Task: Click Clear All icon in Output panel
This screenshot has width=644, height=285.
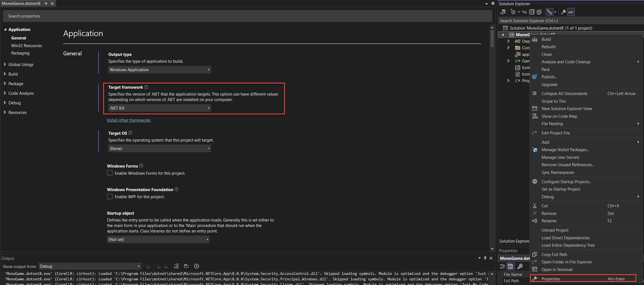Action: coord(176,266)
